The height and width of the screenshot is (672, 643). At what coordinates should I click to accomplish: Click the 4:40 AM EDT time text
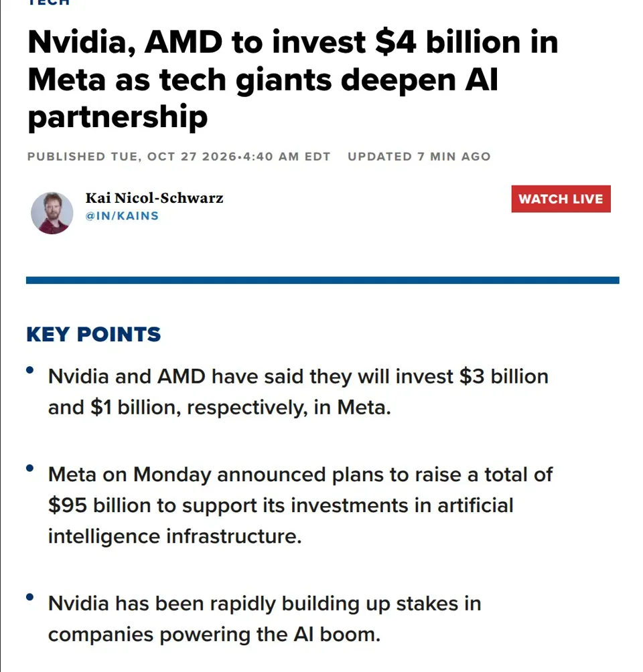[287, 157]
